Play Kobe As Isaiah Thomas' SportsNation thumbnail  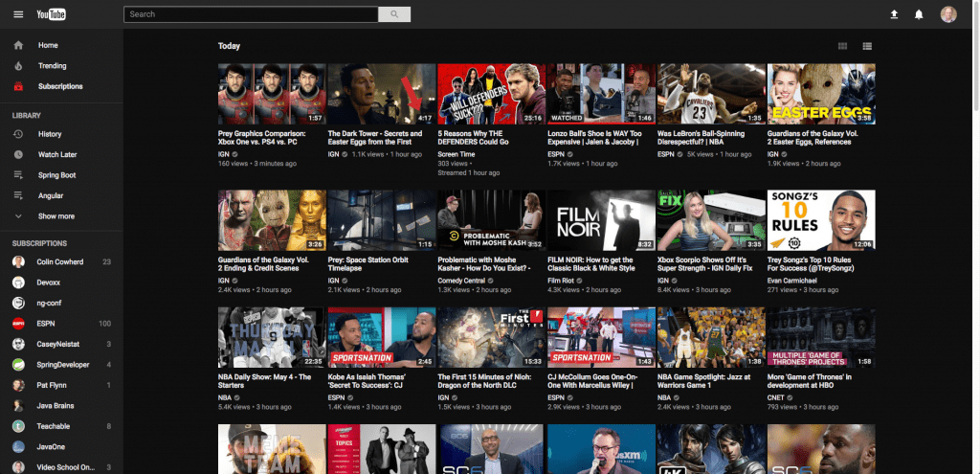pos(382,338)
